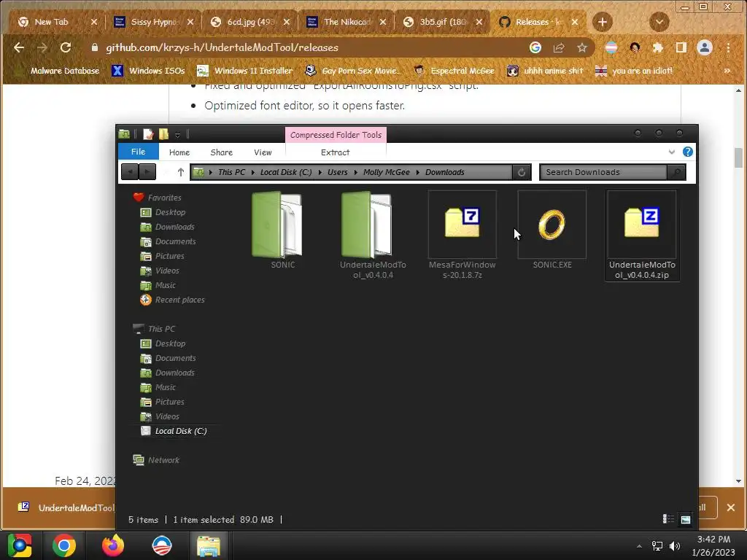Go back in File Explorer
The image size is (747, 560).
pyautogui.click(x=130, y=172)
